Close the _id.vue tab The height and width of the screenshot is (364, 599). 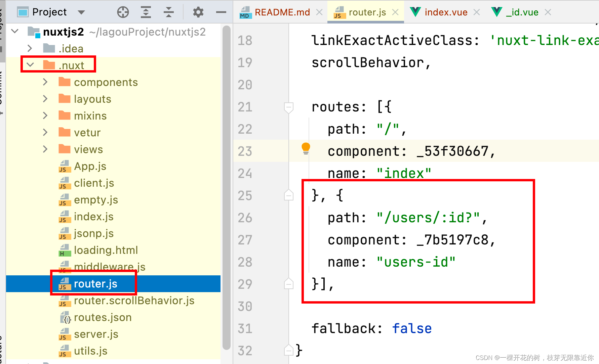click(x=548, y=12)
